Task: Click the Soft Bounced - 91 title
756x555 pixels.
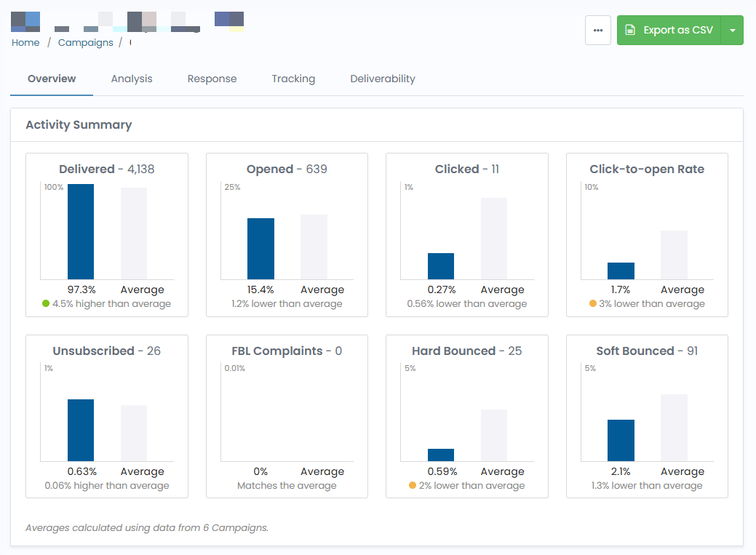Action: point(647,351)
